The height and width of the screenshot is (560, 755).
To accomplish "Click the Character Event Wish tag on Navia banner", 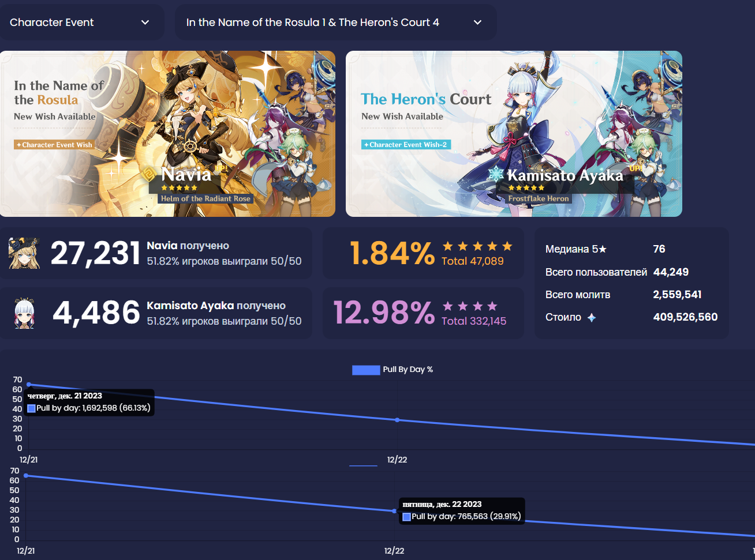I will (54, 145).
